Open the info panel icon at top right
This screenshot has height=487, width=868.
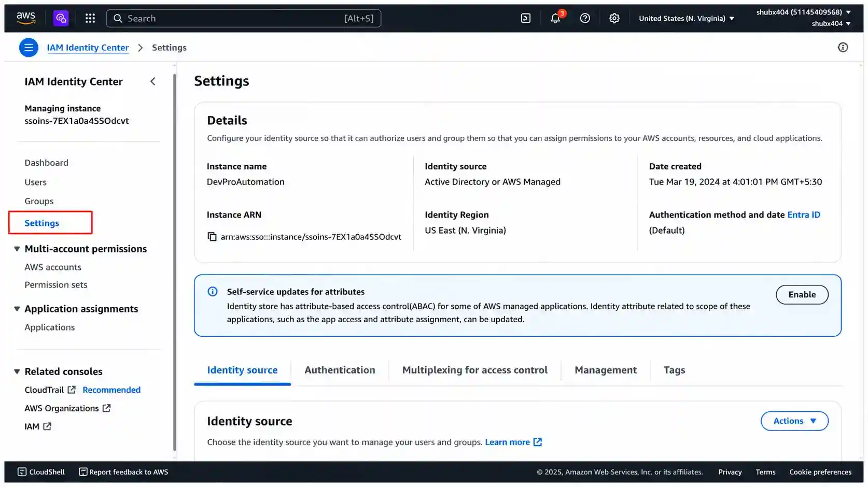click(843, 48)
